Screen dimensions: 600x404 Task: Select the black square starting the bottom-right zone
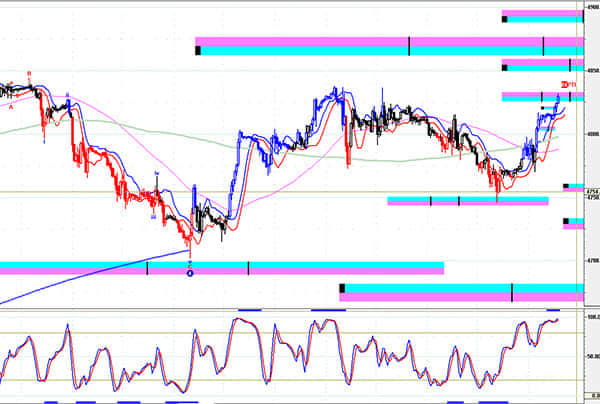[342, 288]
